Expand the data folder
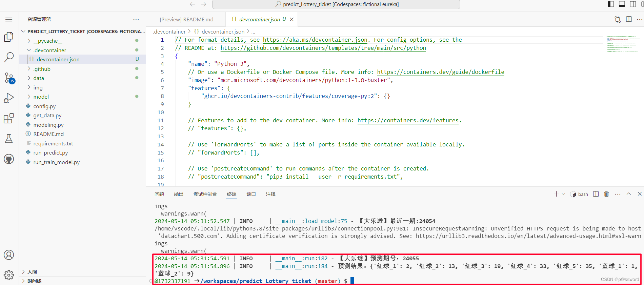644x285 pixels. 29,78
